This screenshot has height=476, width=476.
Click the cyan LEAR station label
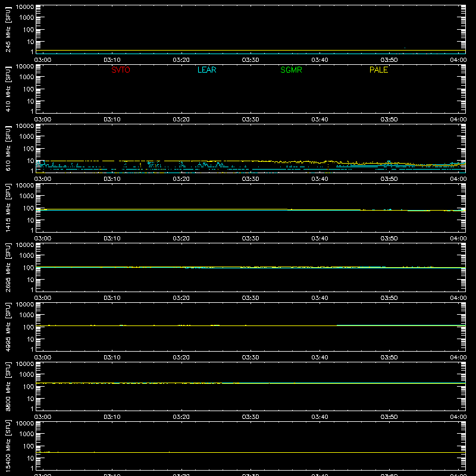206,70
